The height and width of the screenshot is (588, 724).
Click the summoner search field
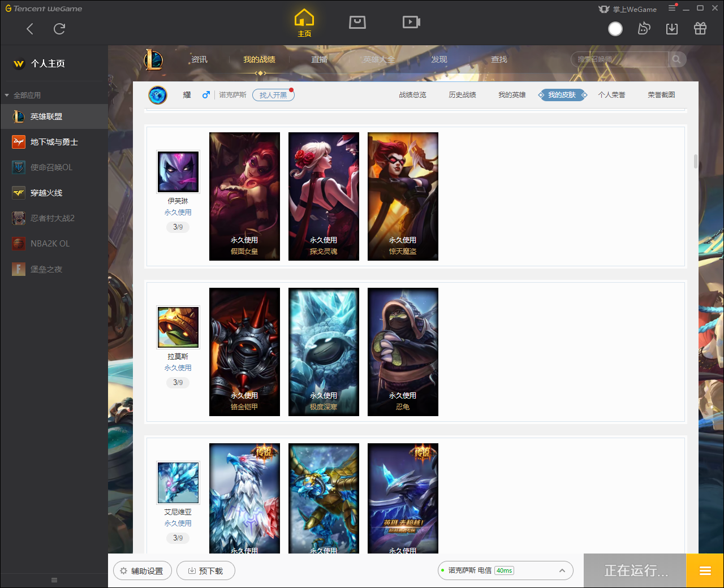620,59
